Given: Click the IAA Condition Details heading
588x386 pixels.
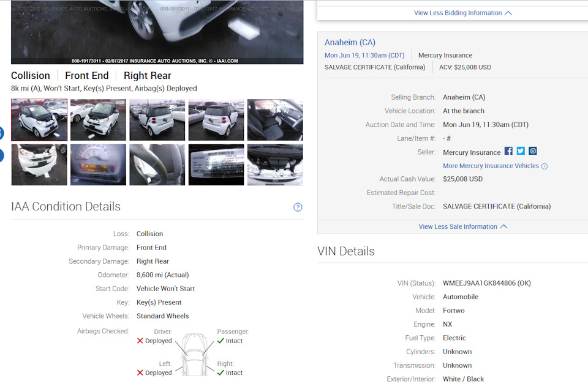Looking at the screenshot, I should click(x=66, y=206).
